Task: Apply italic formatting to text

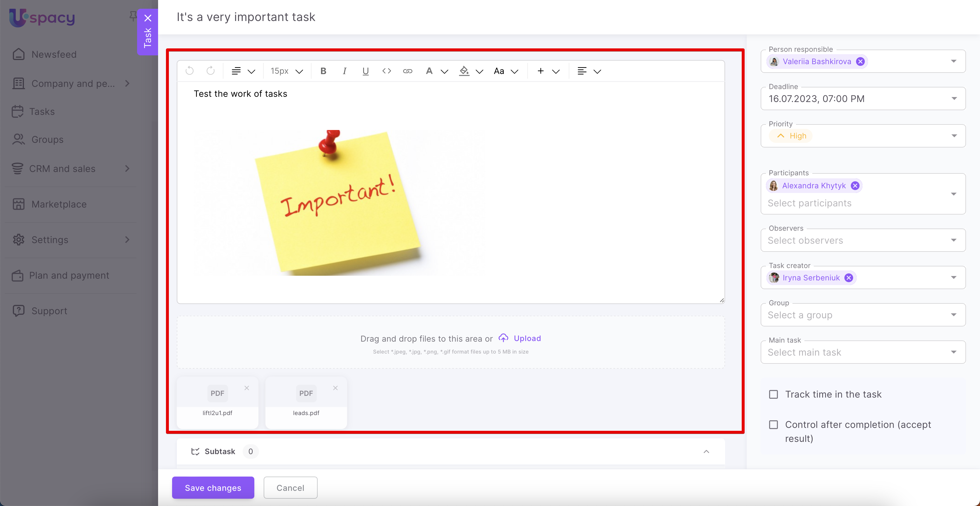Action: (344, 71)
